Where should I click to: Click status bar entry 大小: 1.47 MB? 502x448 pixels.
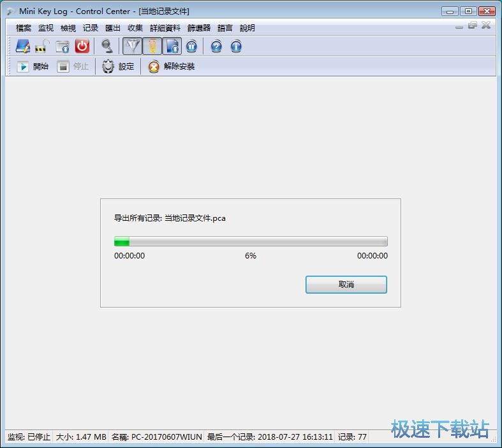[x=81, y=437]
